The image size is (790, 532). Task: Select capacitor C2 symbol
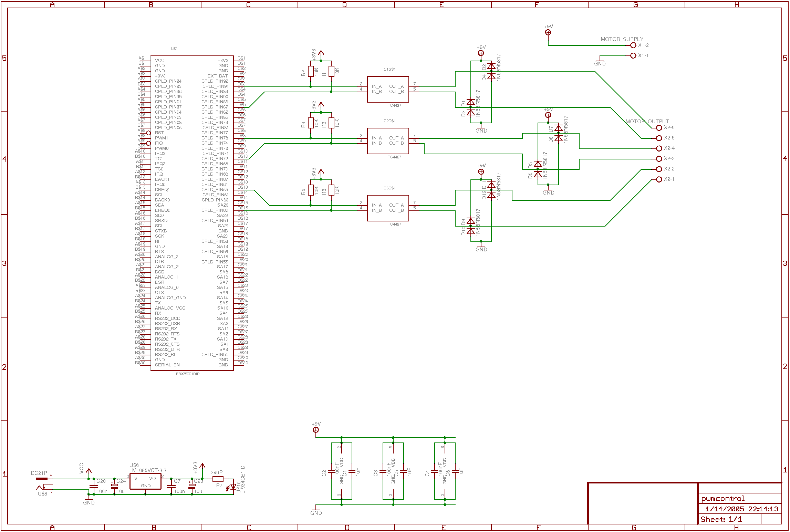(331, 471)
